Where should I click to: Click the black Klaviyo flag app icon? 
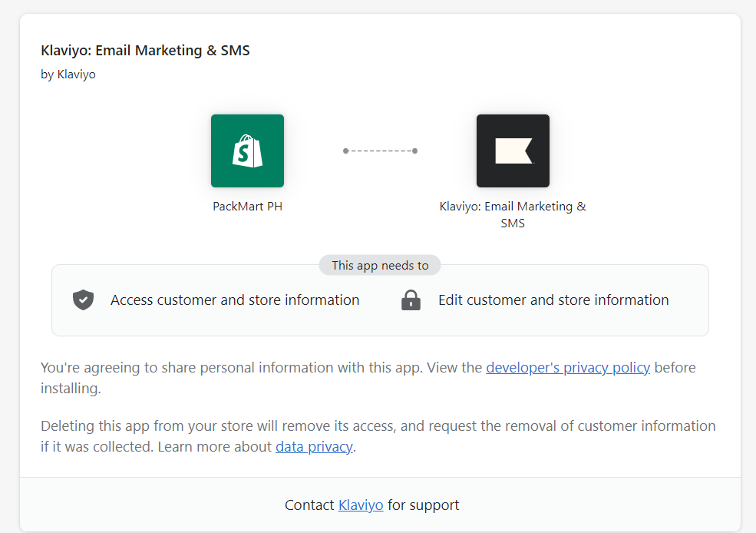[x=513, y=151]
